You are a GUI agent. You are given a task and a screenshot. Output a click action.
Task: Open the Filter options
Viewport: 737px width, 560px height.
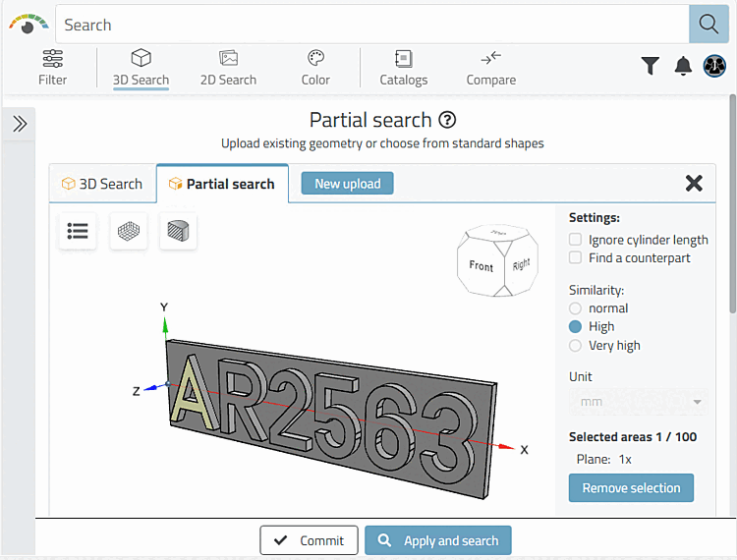point(53,68)
